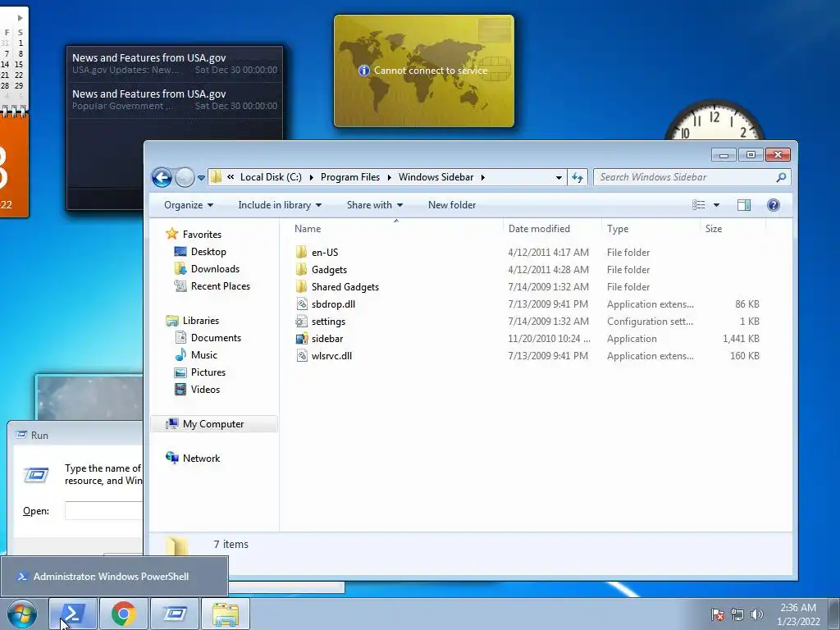Sort files by the Size column
Screen dimensions: 840x630
click(x=714, y=229)
